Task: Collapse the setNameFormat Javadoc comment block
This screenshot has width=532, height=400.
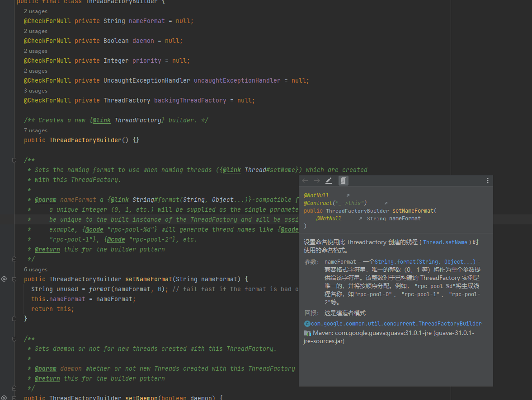Action: tap(14, 160)
